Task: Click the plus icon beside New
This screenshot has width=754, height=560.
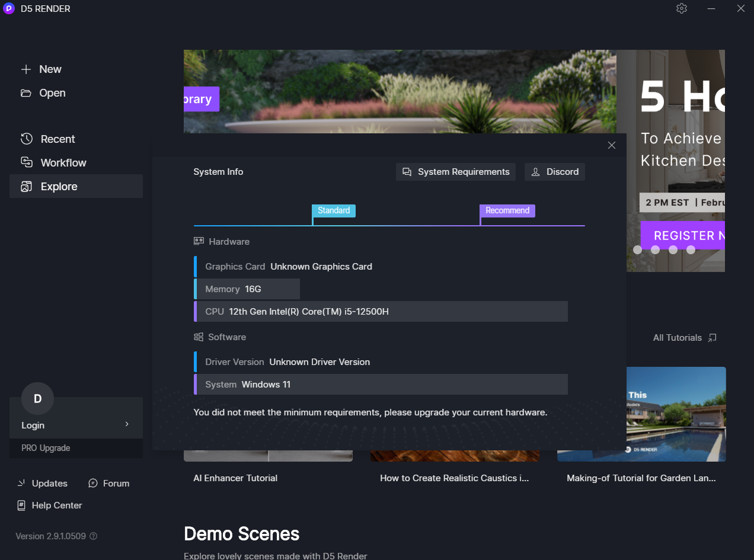Action: 25,69
